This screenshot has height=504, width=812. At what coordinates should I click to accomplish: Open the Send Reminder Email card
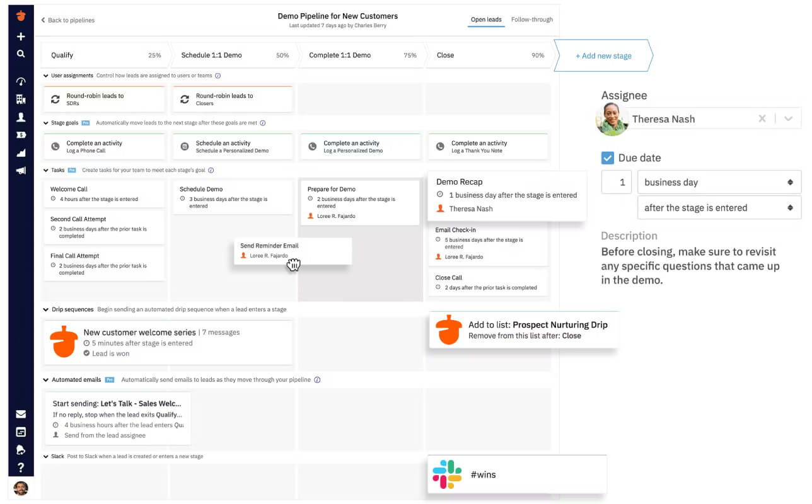coord(292,251)
